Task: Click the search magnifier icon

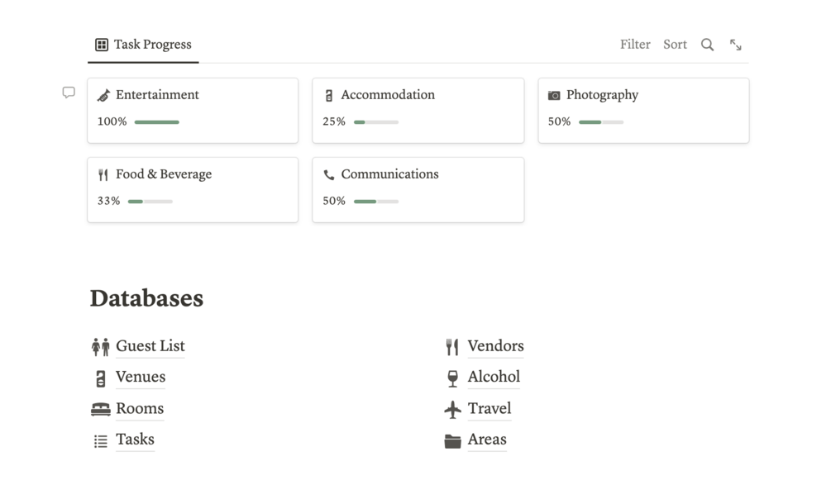Action: [707, 45]
